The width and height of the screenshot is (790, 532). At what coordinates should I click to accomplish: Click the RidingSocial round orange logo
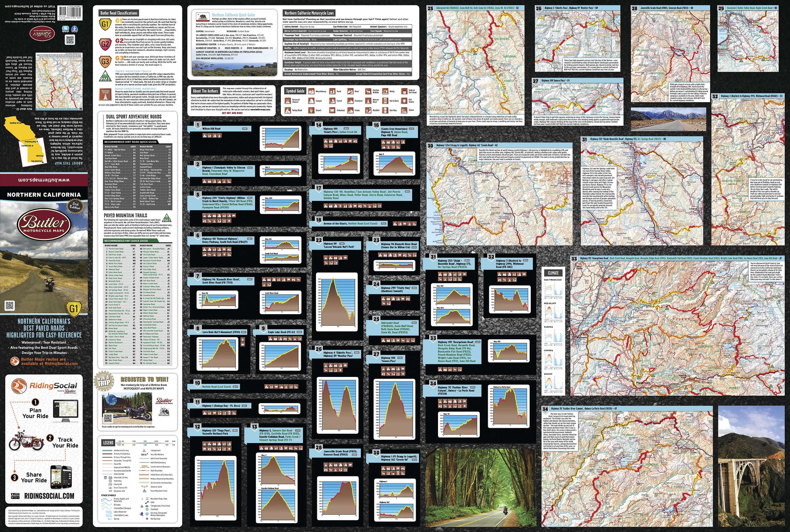point(19,387)
